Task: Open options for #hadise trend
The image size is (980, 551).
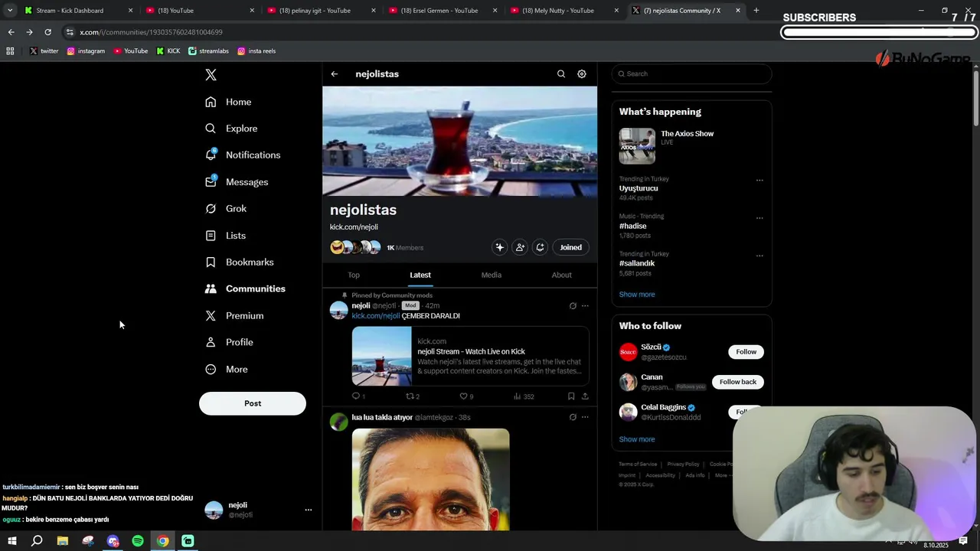Action: click(x=759, y=218)
